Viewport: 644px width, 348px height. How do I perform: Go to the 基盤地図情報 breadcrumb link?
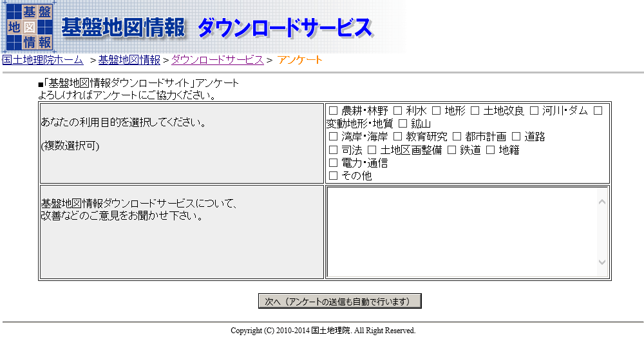129,60
